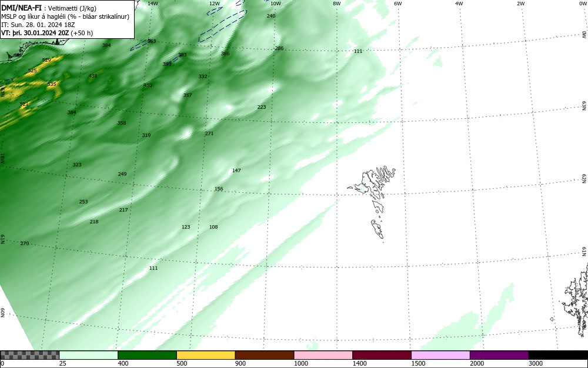Click the 10W longitude label
The height and width of the screenshot is (368, 588).
276,4
